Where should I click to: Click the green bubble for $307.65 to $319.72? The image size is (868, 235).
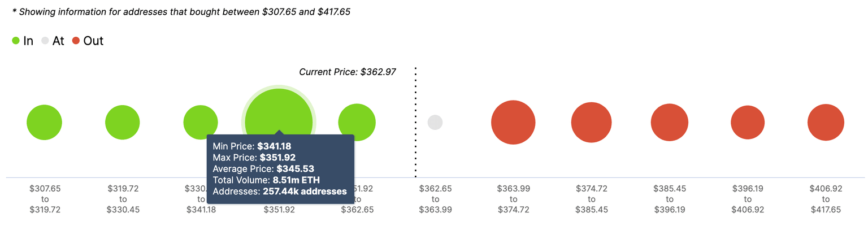pyautogui.click(x=44, y=122)
